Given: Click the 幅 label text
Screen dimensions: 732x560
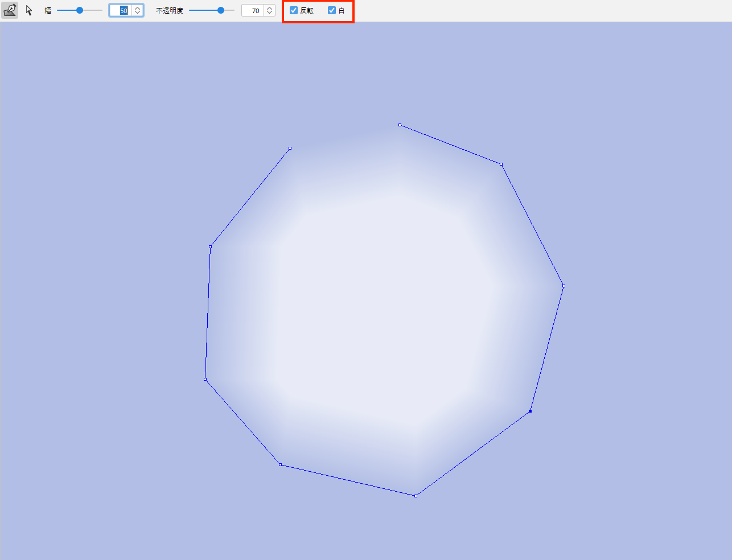Looking at the screenshot, I should pos(48,10).
